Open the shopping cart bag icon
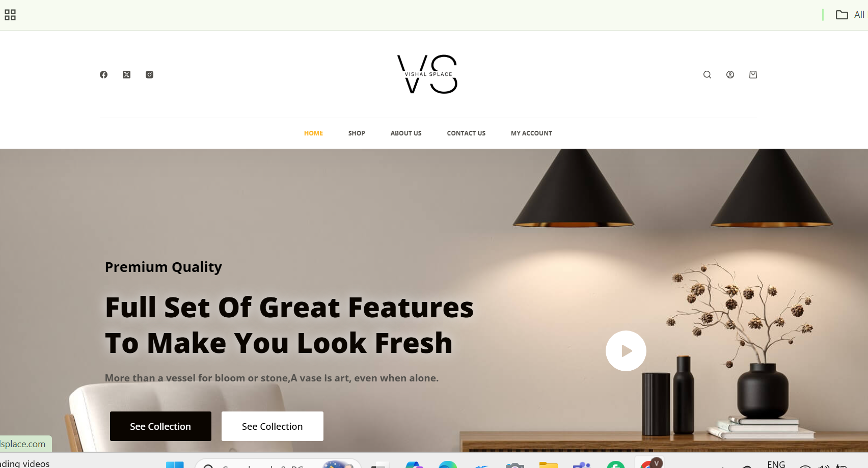The width and height of the screenshot is (868, 468). click(x=753, y=74)
